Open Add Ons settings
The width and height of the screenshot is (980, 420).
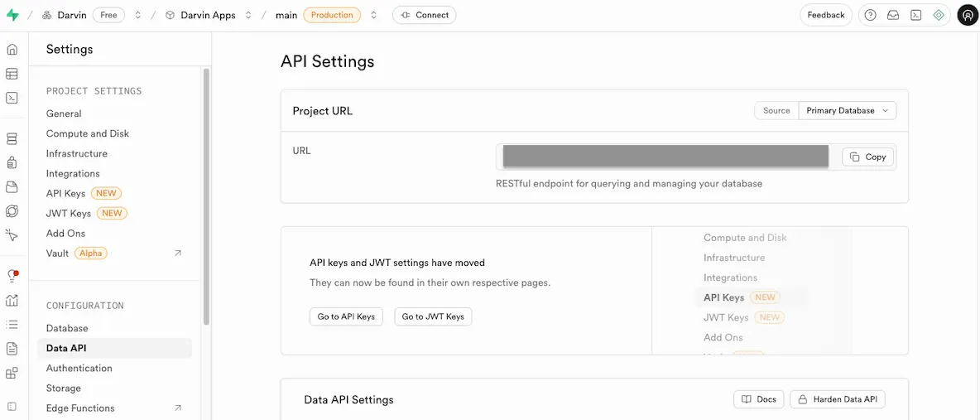coord(65,234)
